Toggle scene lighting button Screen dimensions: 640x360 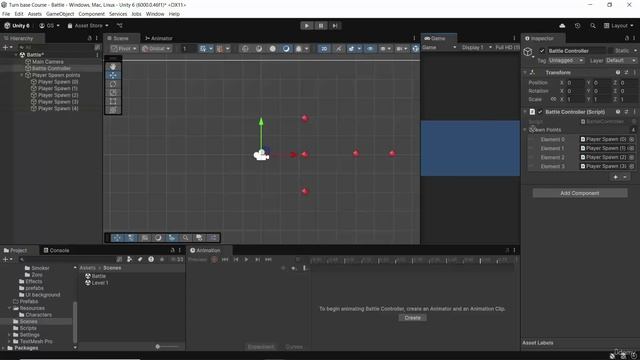coord(338,49)
